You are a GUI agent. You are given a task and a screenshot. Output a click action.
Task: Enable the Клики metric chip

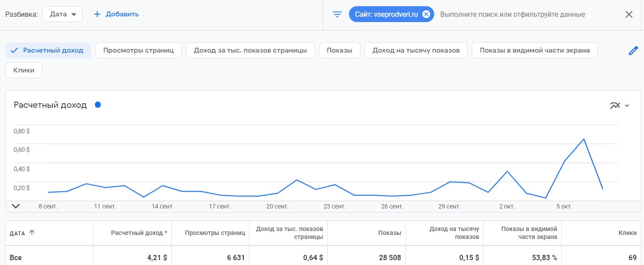pyautogui.click(x=24, y=70)
